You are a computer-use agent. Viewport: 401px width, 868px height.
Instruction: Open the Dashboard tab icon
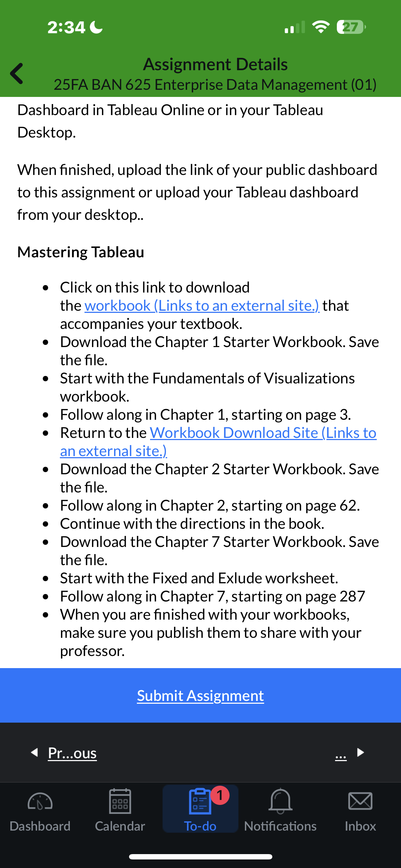(x=40, y=802)
